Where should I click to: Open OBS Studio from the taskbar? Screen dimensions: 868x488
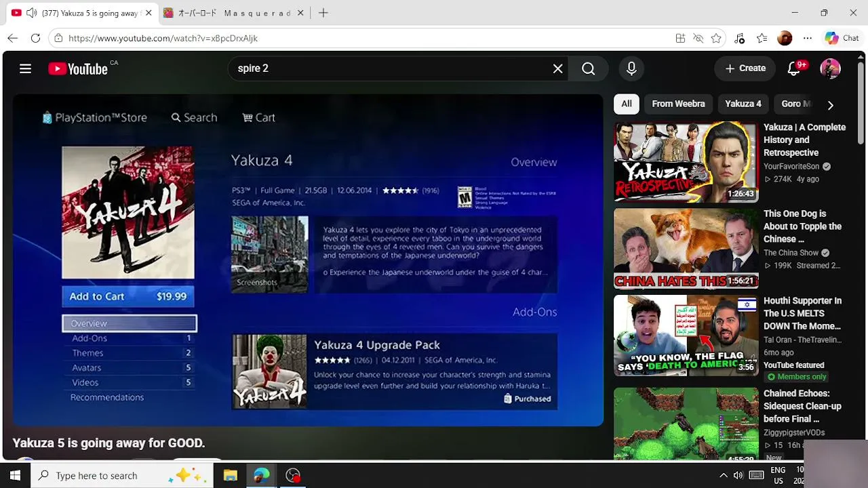coord(292,475)
